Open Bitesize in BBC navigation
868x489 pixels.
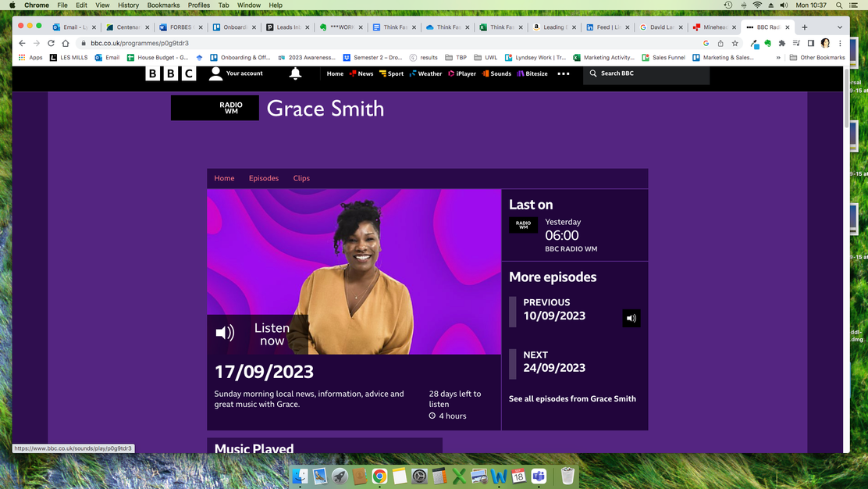tap(532, 73)
